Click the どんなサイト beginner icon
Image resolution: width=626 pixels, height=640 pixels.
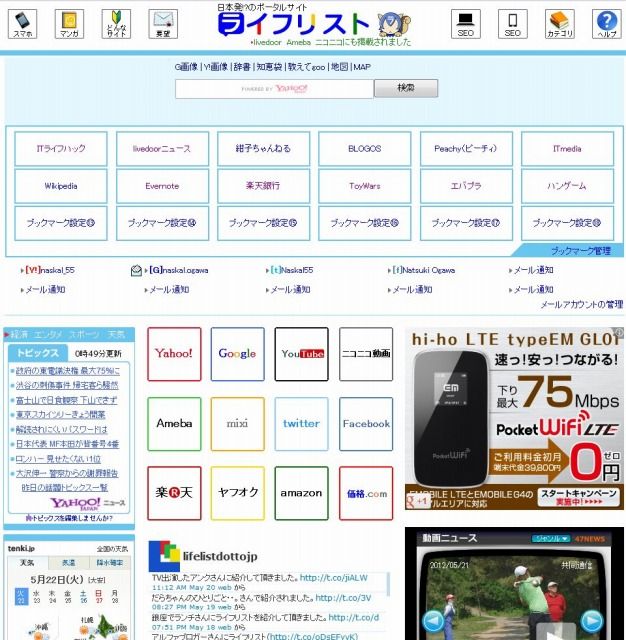[116, 24]
